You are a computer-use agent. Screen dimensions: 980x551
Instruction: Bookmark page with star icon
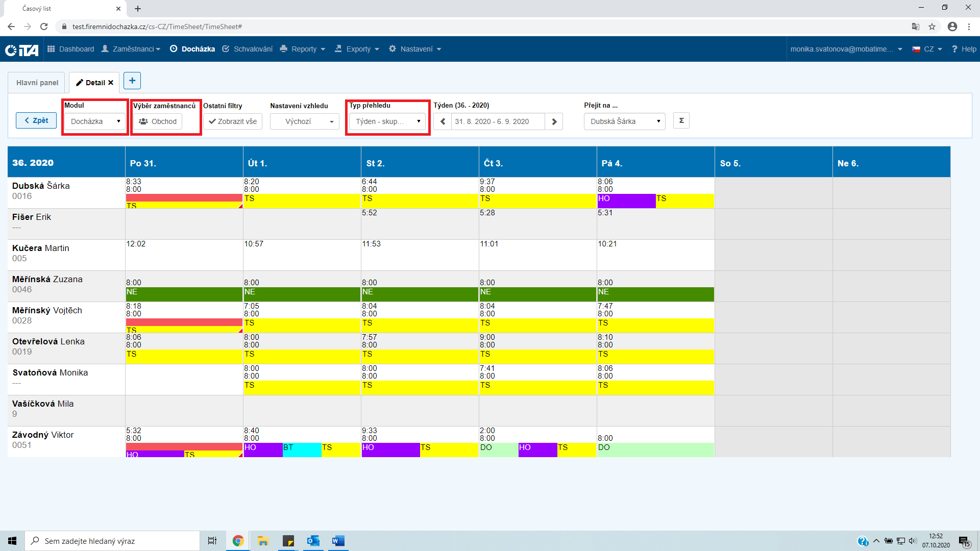932,27
